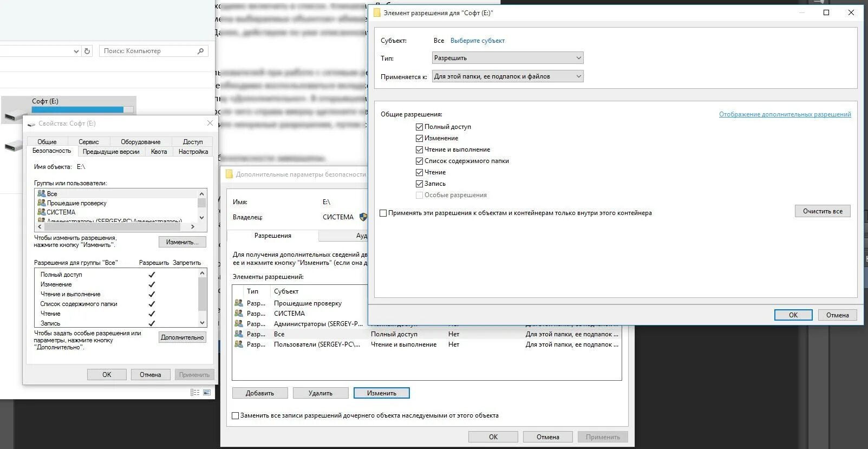Click the Изменить... button in properties
868x449 pixels.
(182, 242)
